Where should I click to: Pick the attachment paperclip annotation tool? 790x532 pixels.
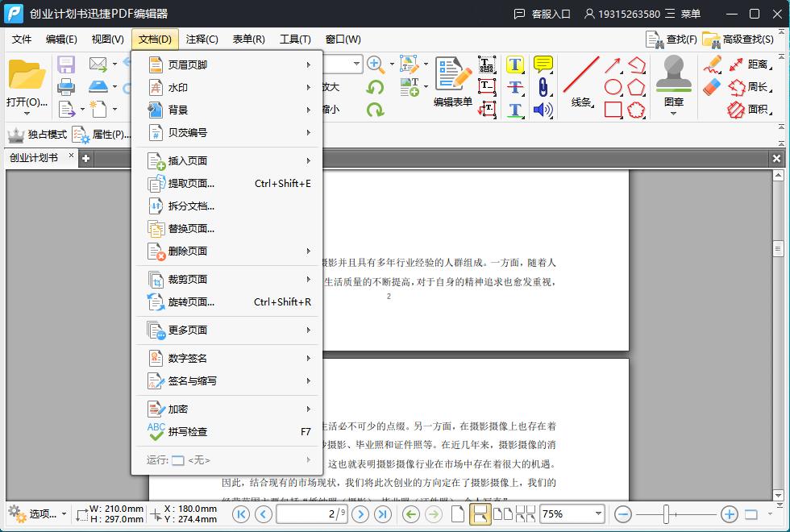[x=543, y=86]
